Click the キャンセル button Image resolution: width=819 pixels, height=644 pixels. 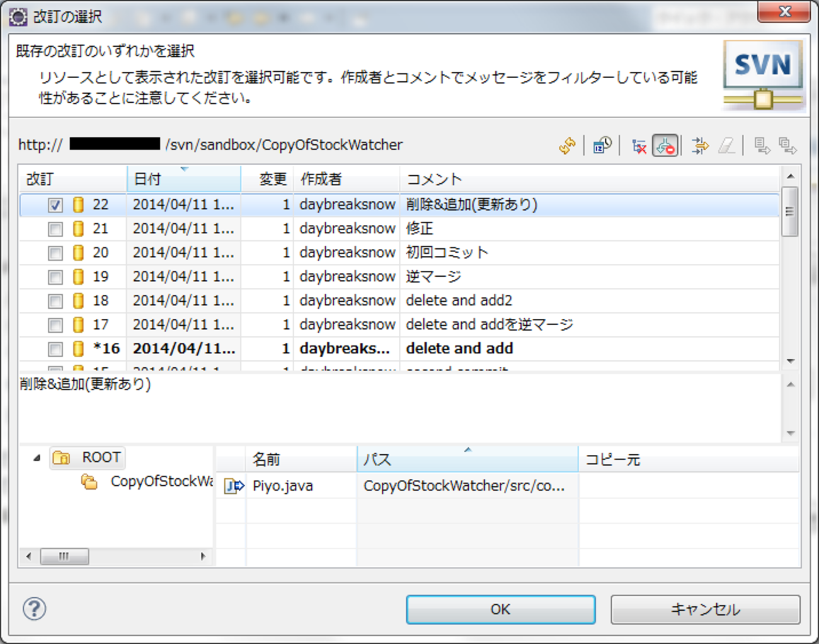705,609
